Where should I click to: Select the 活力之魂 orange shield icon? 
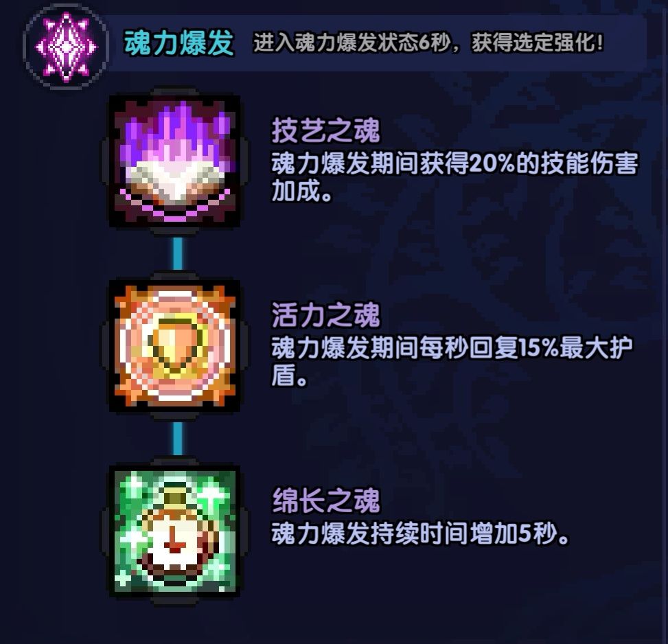(174, 346)
